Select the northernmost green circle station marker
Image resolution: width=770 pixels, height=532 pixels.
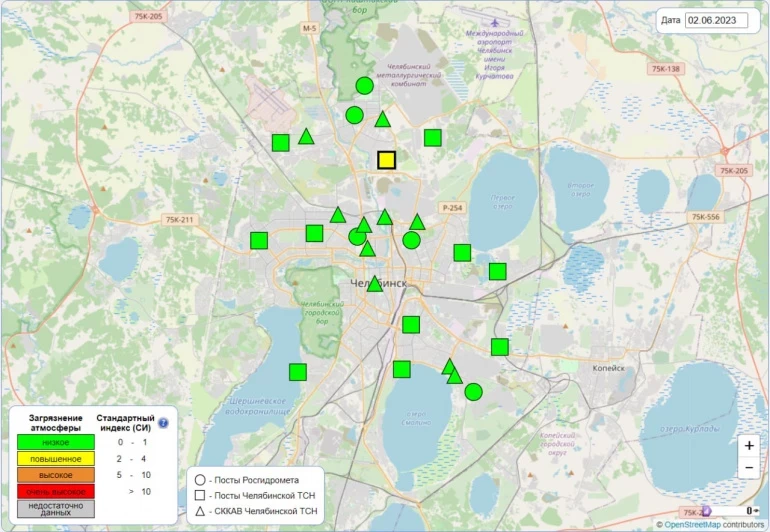click(365, 86)
